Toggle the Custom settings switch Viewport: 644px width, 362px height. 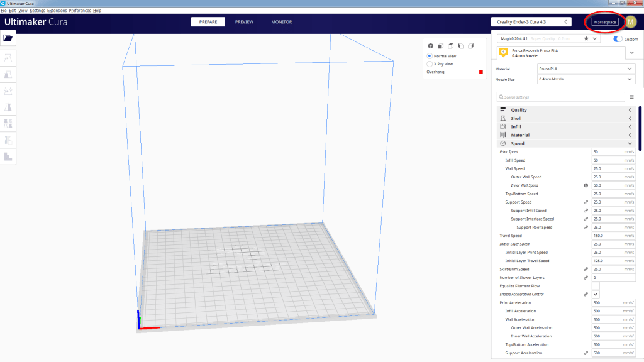pos(618,39)
